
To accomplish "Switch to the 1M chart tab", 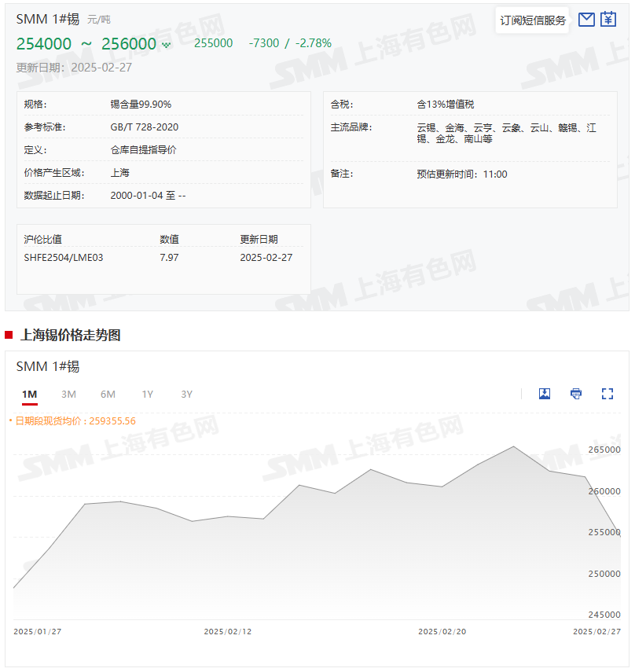I will tap(28, 394).
